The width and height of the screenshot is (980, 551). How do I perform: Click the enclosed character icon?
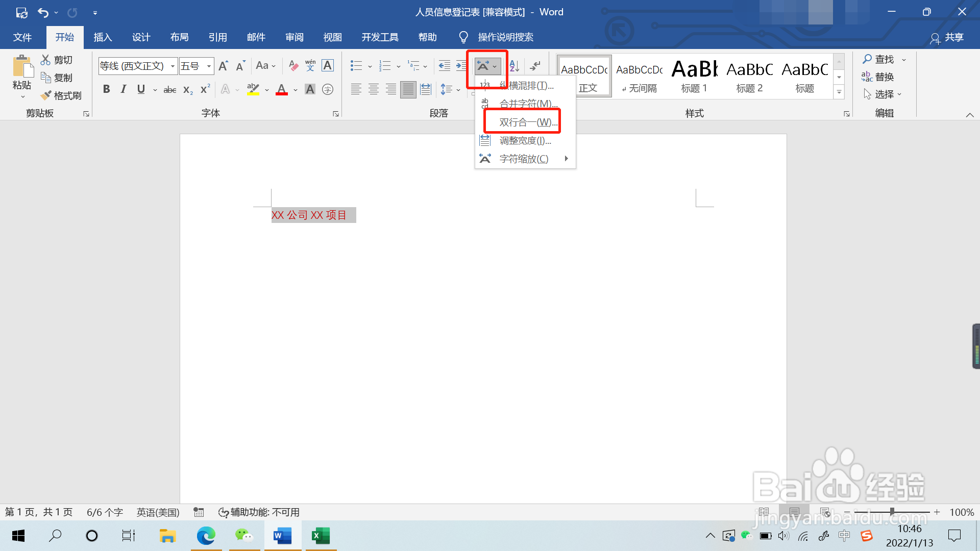pos(328,89)
